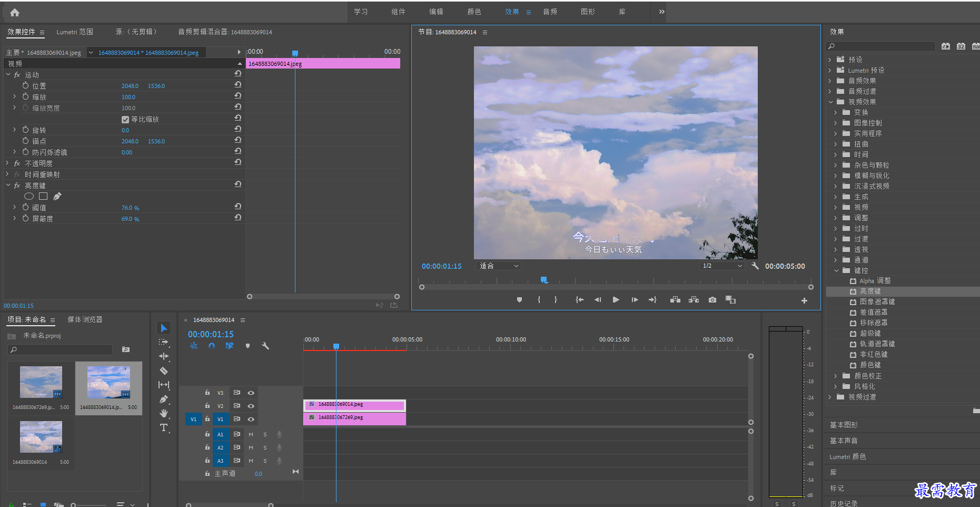
Task: Open the 1/2 playback resolution dropdown
Action: pyautogui.click(x=722, y=266)
